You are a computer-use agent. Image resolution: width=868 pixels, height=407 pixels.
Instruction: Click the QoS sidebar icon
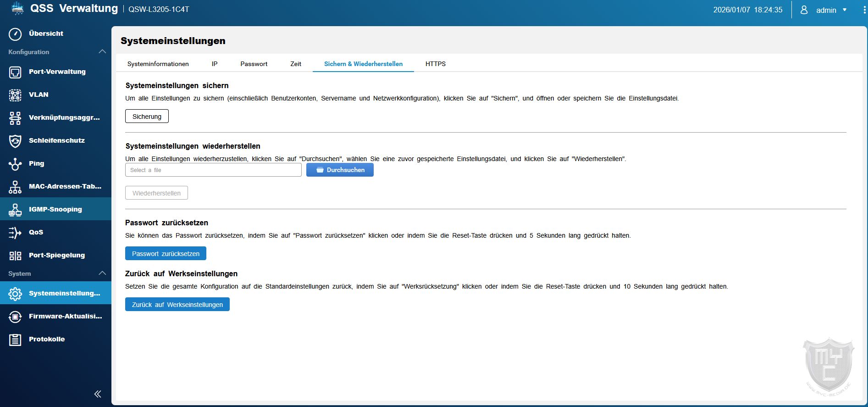[x=15, y=233]
